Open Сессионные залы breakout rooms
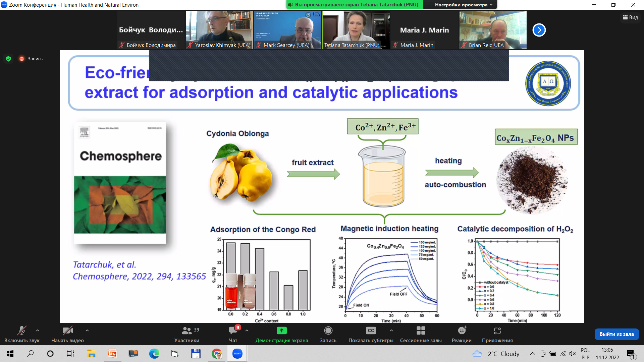Image resolution: width=644 pixels, height=362 pixels. pyautogui.click(x=421, y=335)
